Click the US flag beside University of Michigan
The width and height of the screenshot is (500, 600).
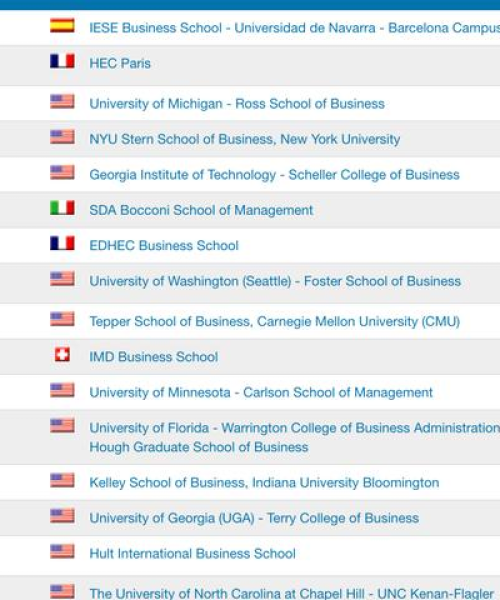pyautogui.click(x=62, y=102)
